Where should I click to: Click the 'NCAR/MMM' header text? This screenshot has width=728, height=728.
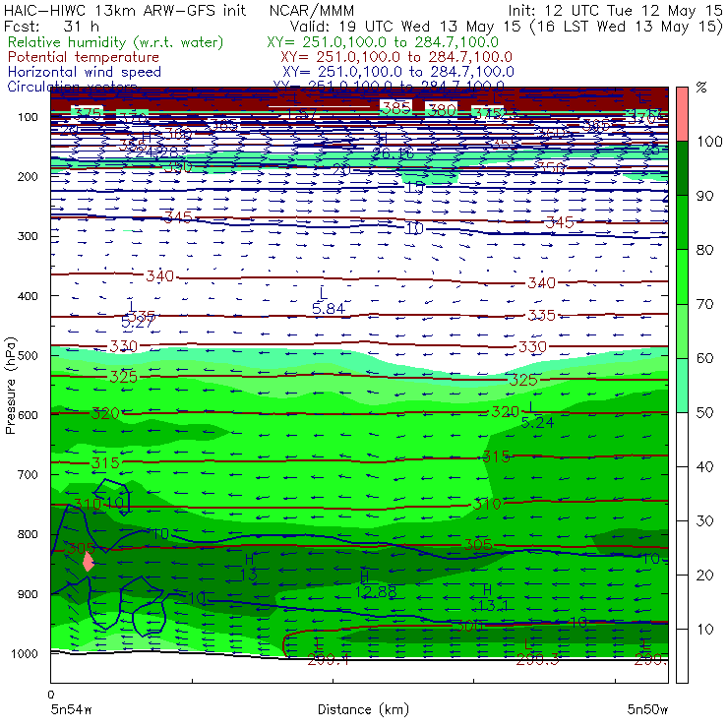tap(312, 11)
